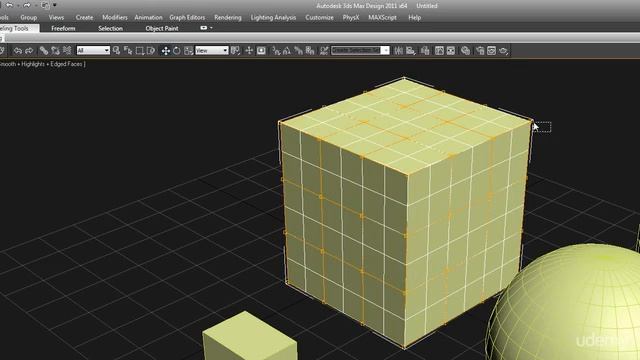
Task: Open the Help menu
Action: 414,18
